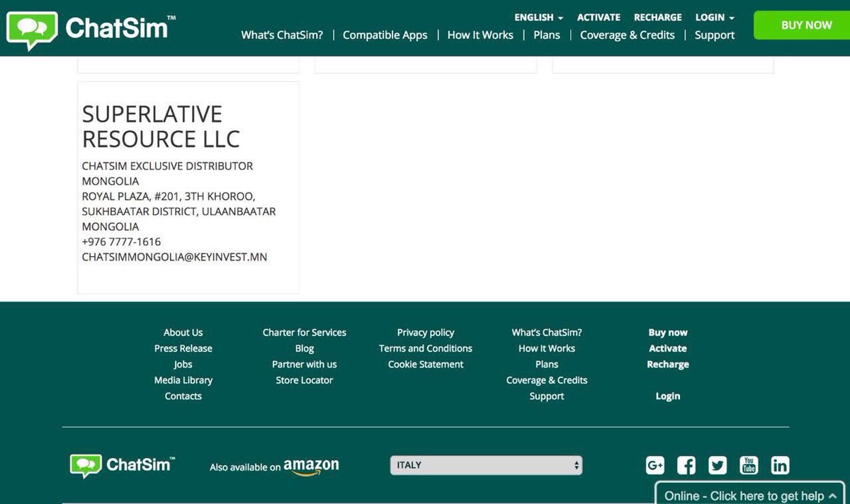Click footer Activate link
The height and width of the screenshot is (504, 850).
tap(668, 348)
